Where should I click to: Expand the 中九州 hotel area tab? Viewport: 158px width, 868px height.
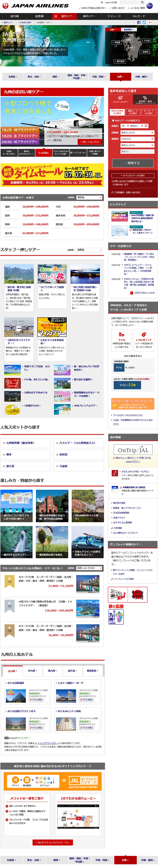point(32,671)
